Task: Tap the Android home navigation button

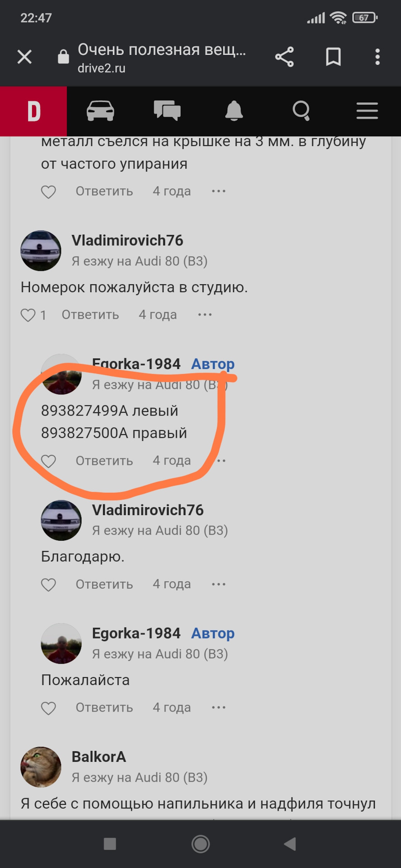Action: (x=200, y=844)
